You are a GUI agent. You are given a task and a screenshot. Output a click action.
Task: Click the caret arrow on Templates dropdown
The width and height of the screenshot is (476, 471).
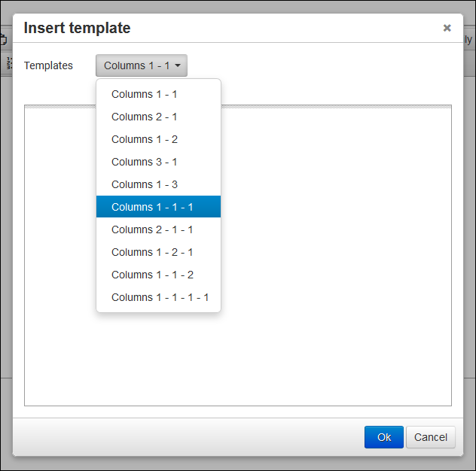coord(177,66)
